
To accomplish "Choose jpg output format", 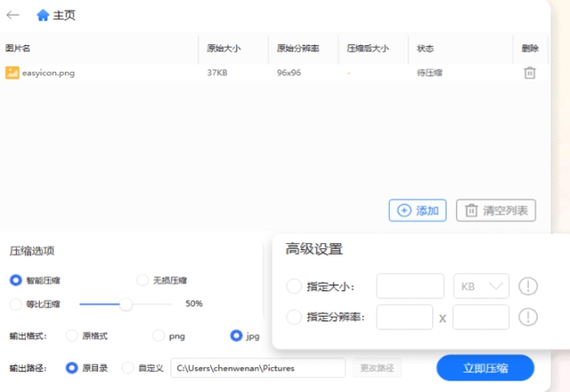I will 236,336.
